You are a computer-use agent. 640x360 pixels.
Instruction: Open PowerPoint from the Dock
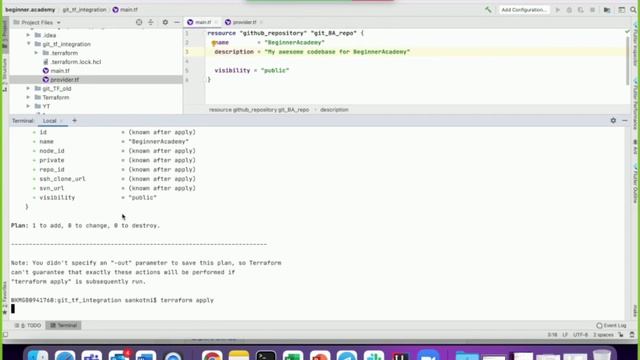point(320,356)
